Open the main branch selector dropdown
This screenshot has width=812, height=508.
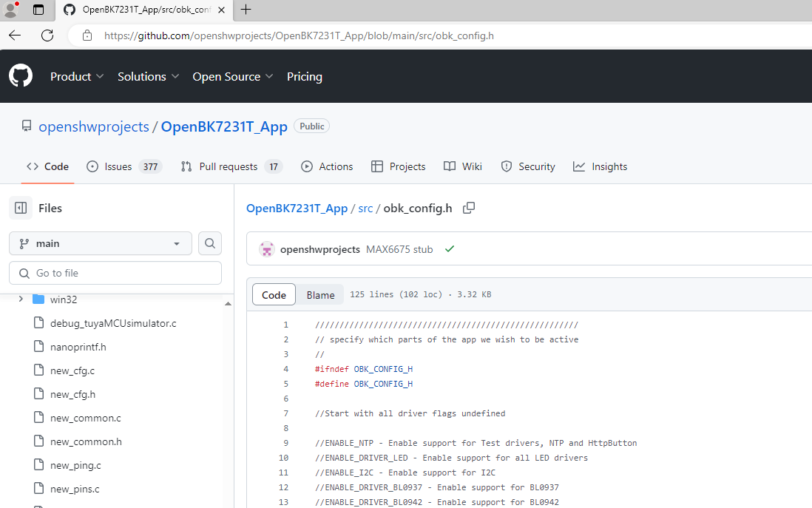point(101,243)
